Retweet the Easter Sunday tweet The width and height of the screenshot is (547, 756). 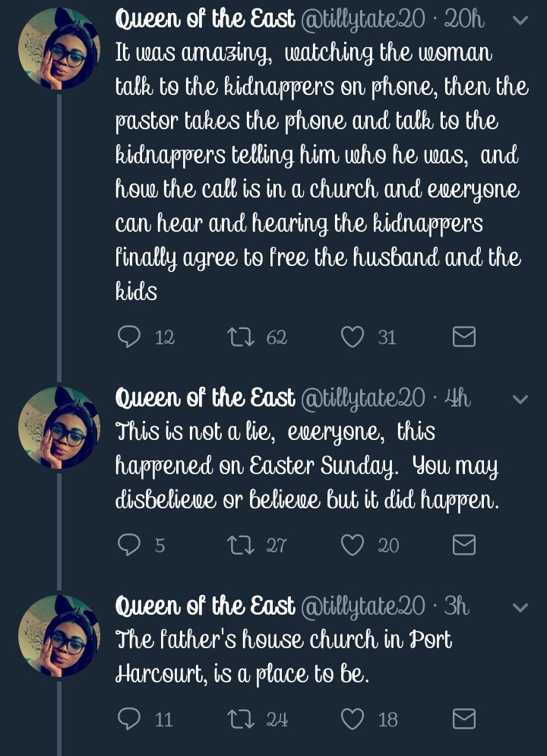pyautogui.click(x=242, y=545)
